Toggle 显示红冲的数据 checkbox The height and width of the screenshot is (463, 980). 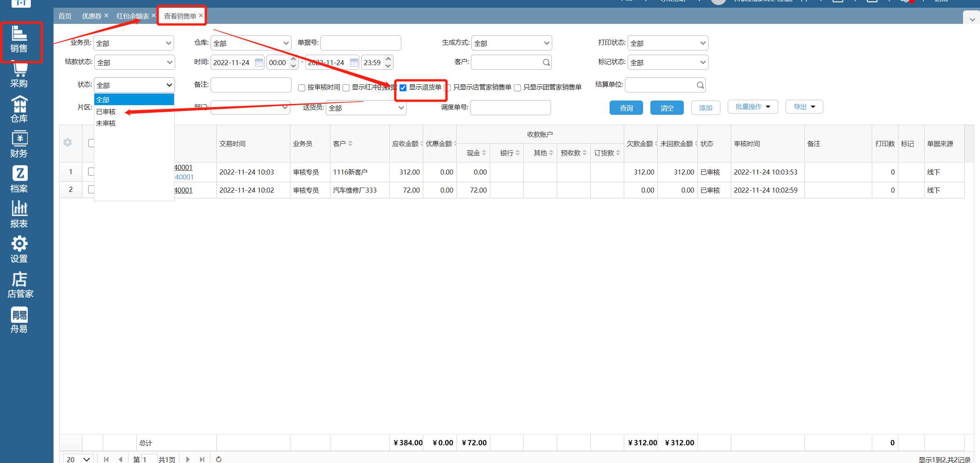click(x=346, y=88)
